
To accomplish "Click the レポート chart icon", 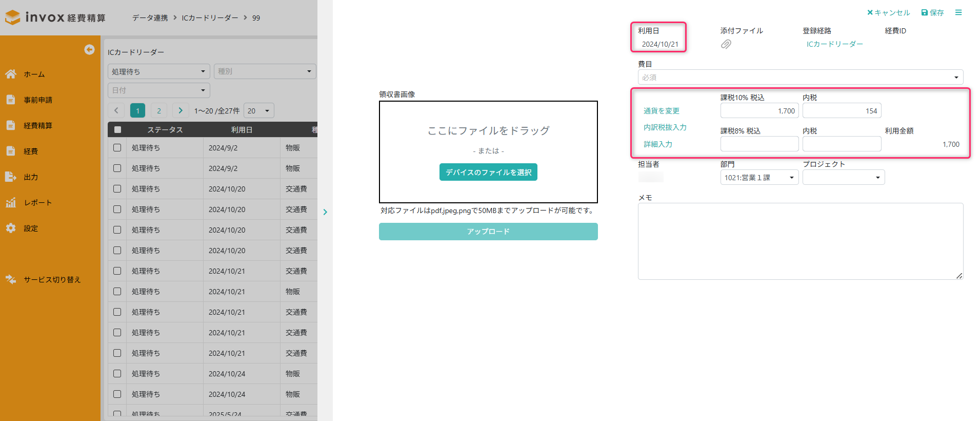I will click(11, 202).
